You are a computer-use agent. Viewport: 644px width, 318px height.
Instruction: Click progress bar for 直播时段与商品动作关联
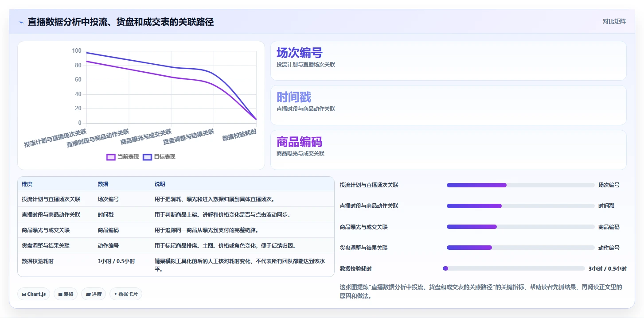coord(520,206)
